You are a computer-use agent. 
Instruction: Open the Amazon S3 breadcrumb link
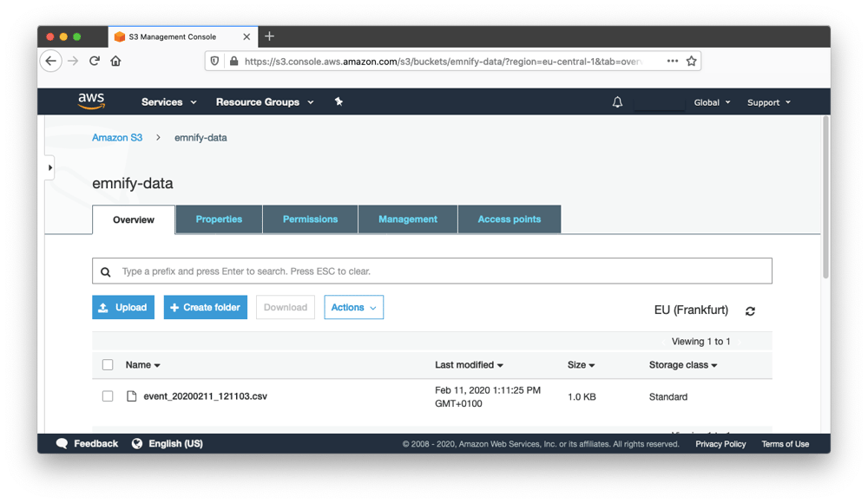click(117, 138)
